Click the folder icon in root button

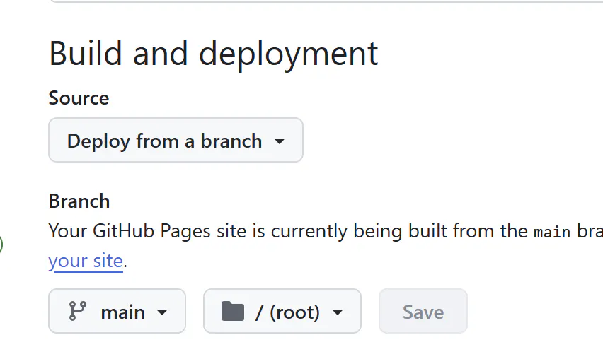point(233,311)
